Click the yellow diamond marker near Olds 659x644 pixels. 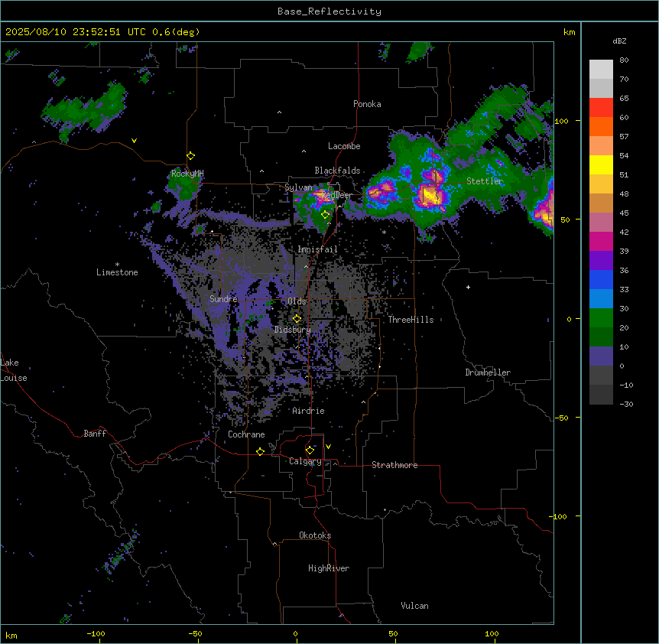(x=297, y=319)
